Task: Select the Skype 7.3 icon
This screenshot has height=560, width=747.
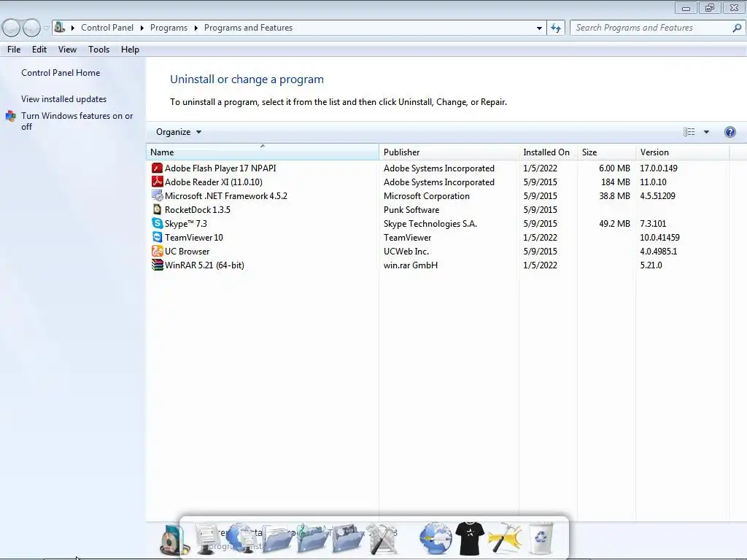Action: (157, 223)
